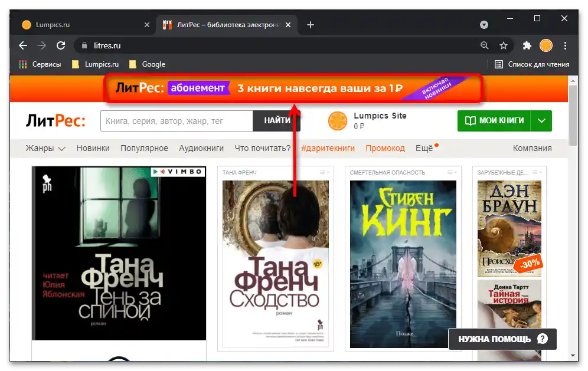Open МОИ КНИГИ button
The height and width of the screenshot is (371, 588).
tap(494, 121)
